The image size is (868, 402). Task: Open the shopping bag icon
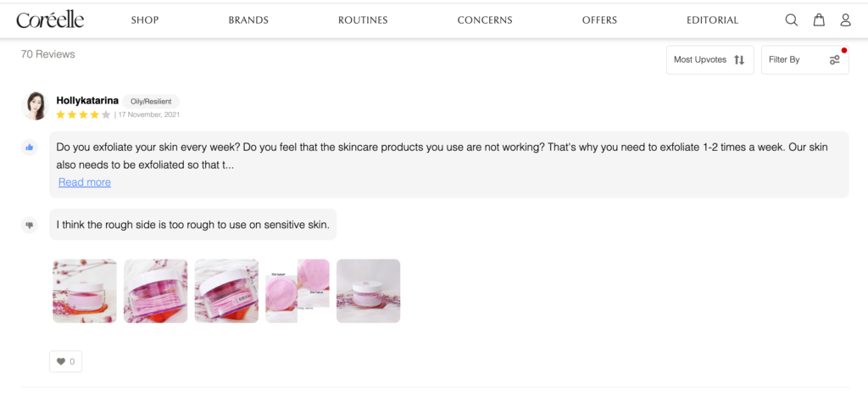coord(819,20)
